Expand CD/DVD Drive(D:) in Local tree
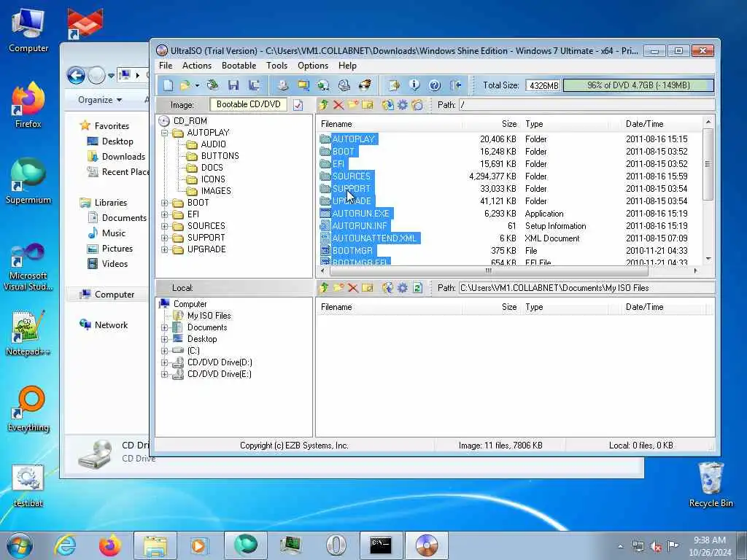Screen dimensions: 747x560 [164, 363]
